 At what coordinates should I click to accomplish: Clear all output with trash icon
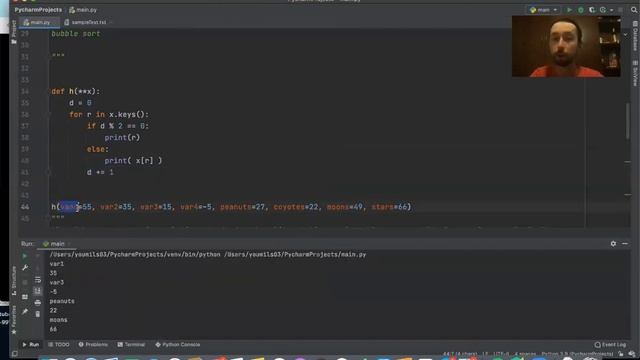[38, 314]
